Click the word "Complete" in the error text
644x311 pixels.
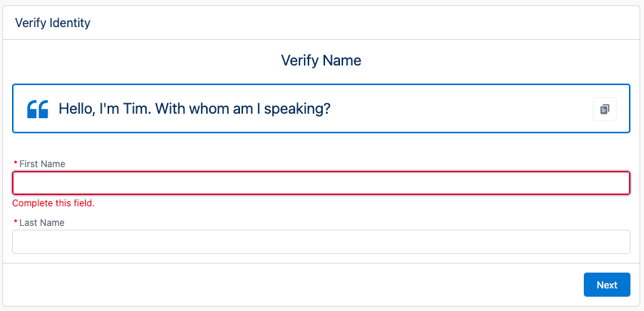[x=30, y=203]
